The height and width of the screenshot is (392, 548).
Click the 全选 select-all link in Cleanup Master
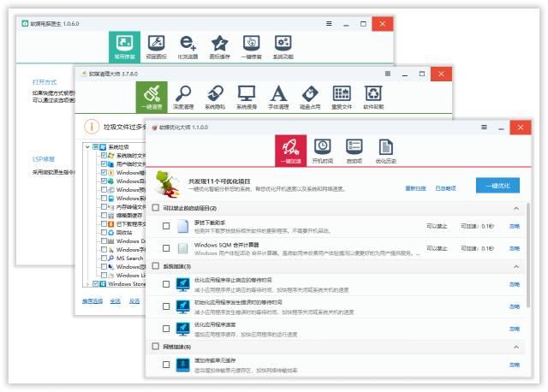tap(116, 300)
